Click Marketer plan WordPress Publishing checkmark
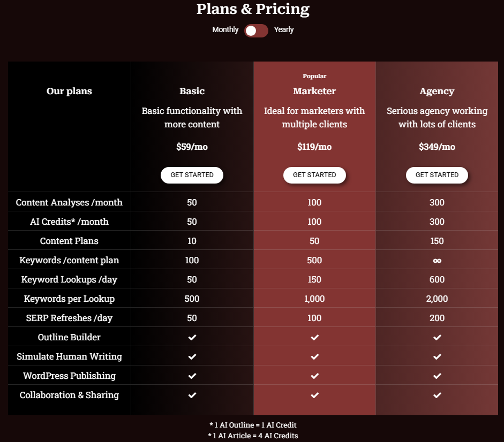The height and width of the screenshot is (442, 504). [315, 376]
